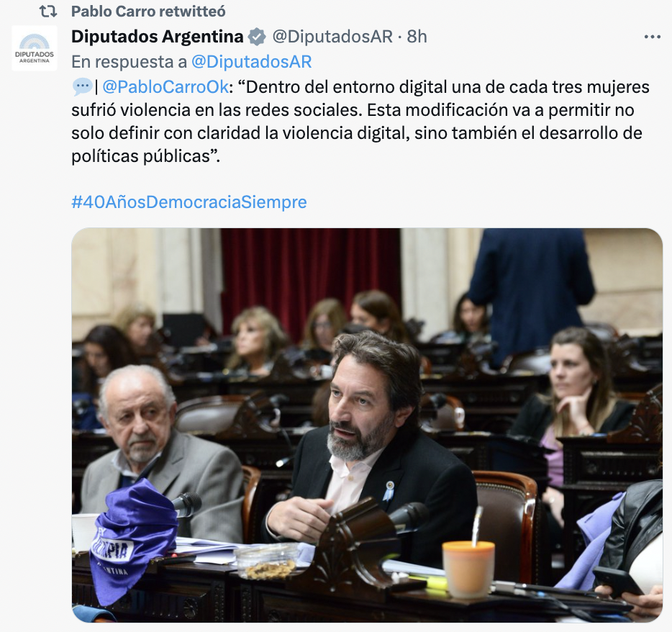Open the chamber photo attached to the tweet
The image size is (672, 632).
(367, 425)
